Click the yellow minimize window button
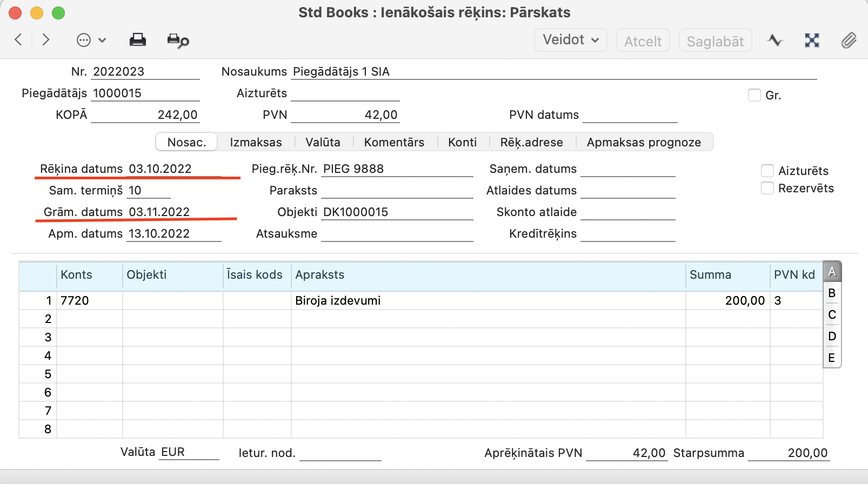868x484 pixels. pos(37,13)
